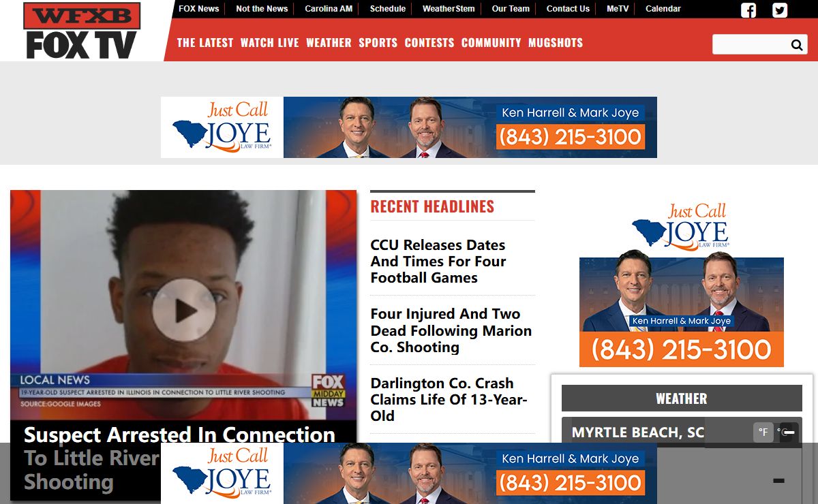Screen dimensions: 818x504
Task: Go to Watch Live
Action: [x=270, y=42]
